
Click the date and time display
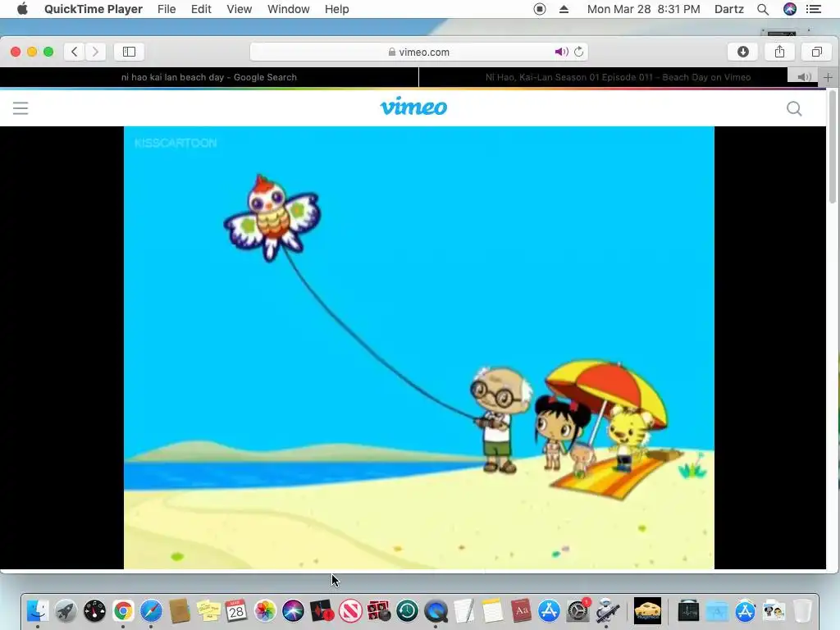[x=643, y=9]
